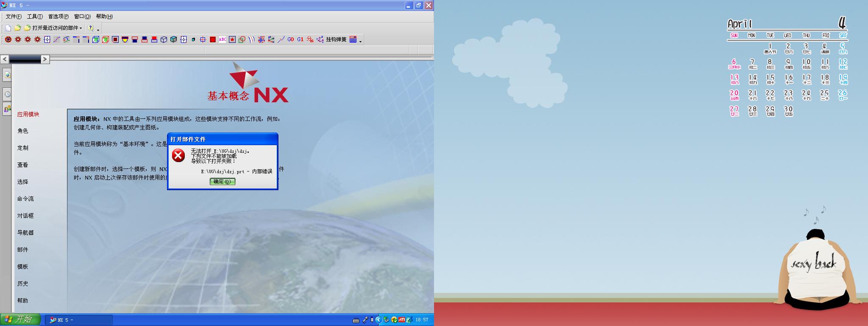Click the 挂钩弹簧 toolbar button
Viewport: 868px width, 326px height.
pos(336,39)
